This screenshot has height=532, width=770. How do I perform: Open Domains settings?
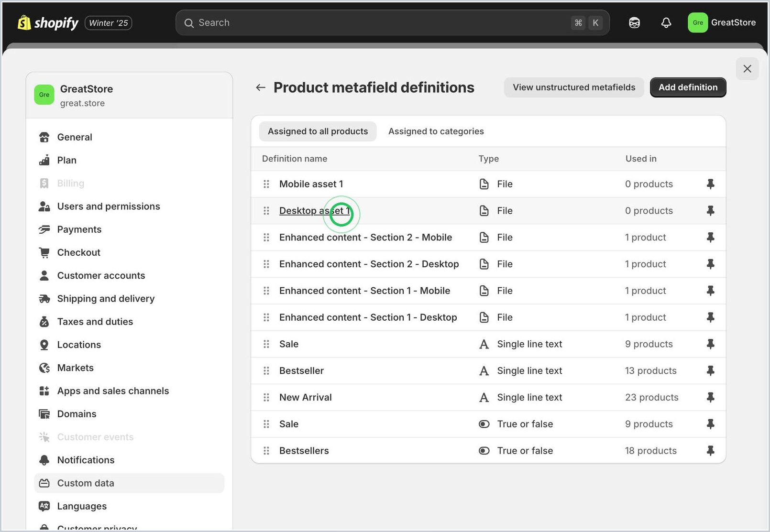[129, 414]
